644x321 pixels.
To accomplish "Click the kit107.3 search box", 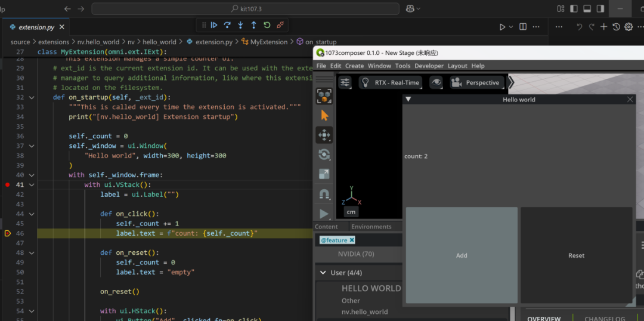I will pyautogui.click(x=245, y=9).
